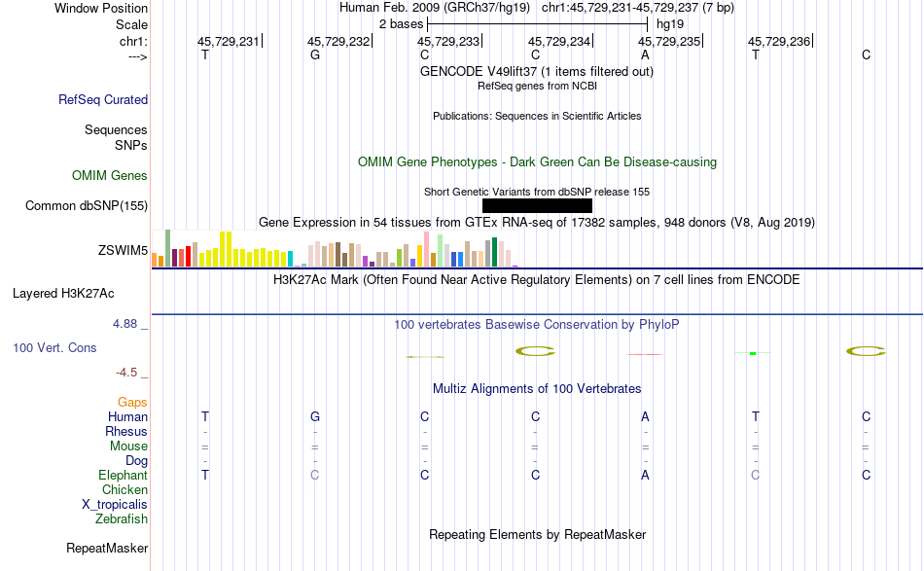Click the -4.5 PhyloP lower scale value
924x571 pixels.
(126, 373)
